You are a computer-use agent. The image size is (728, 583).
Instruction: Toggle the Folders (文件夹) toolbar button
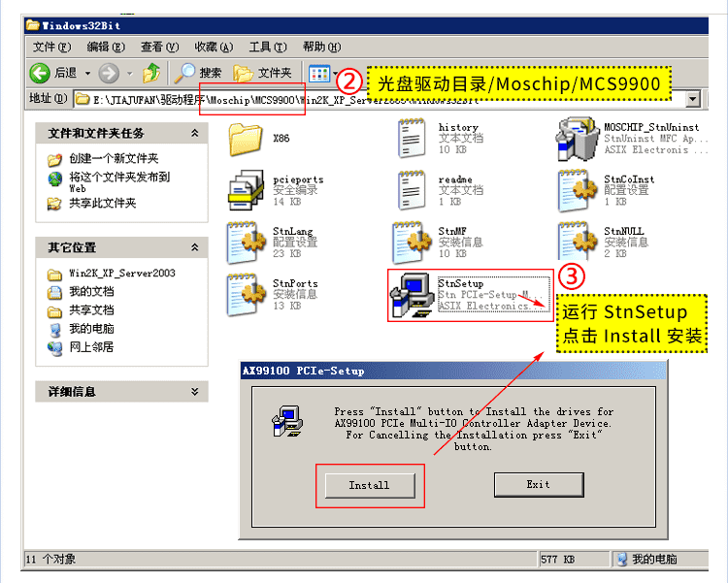pos(262,73)
